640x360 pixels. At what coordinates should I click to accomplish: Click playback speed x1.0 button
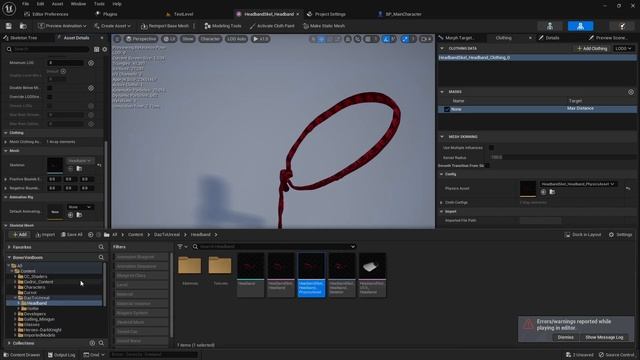pos(260,39)
